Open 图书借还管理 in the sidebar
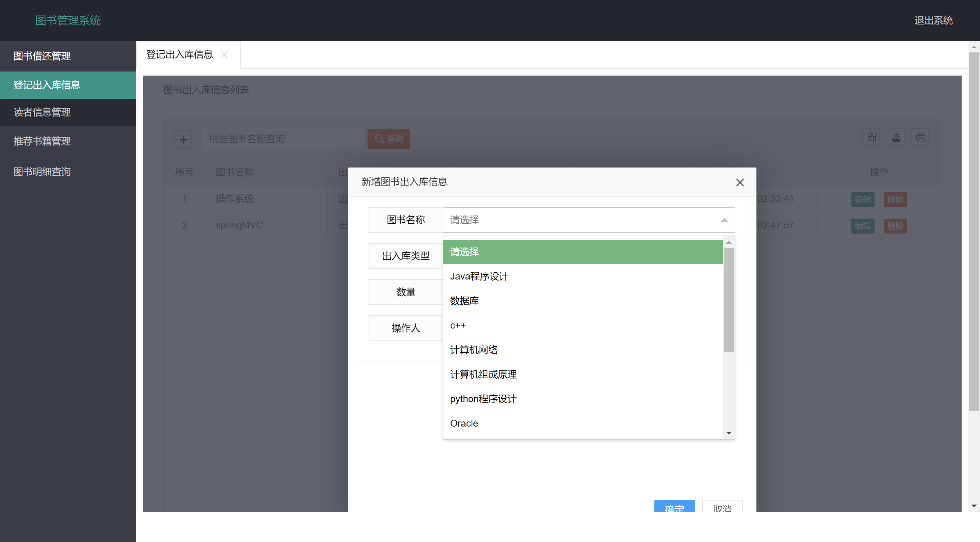Viewport: 980px width, 542px height. (x=42, y=56)
